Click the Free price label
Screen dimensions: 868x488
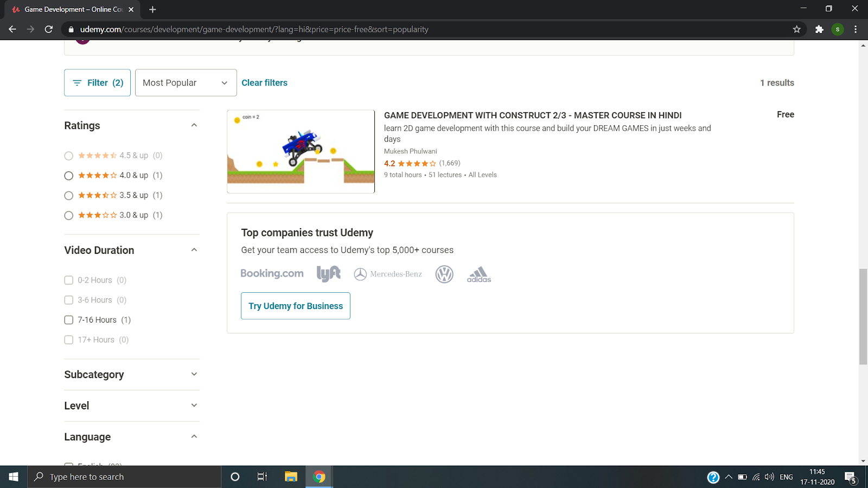[785, 114]
